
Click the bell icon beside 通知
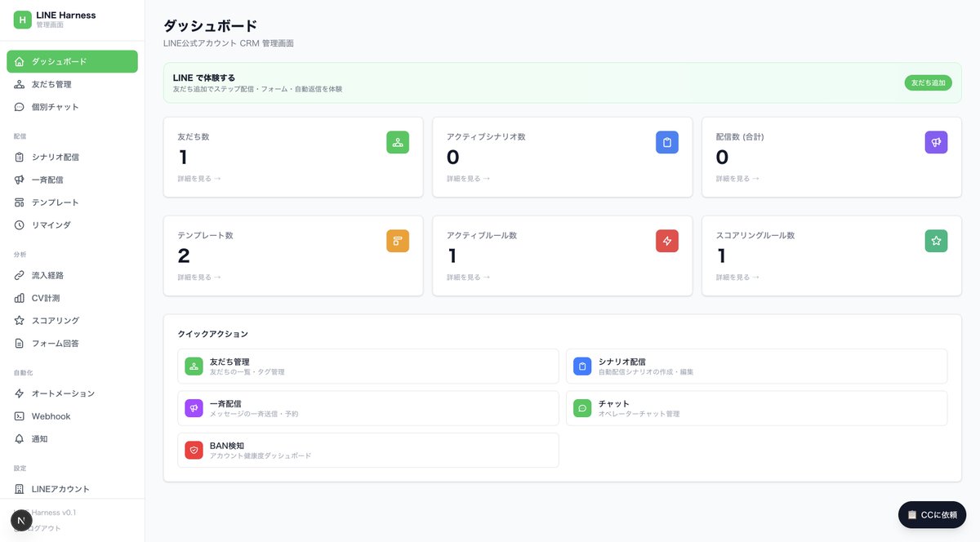point(20,438)
